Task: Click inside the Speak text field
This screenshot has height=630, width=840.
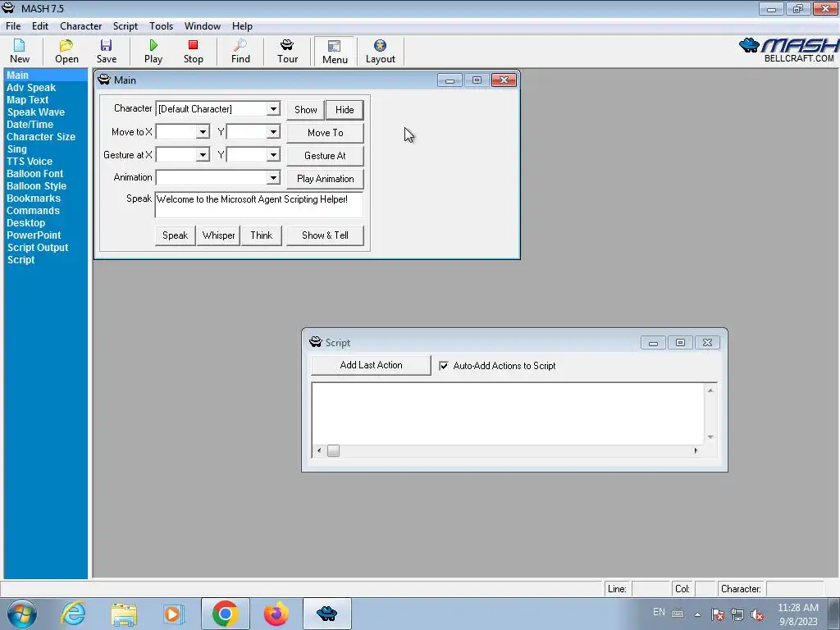Action: click(x=258, y=204)
